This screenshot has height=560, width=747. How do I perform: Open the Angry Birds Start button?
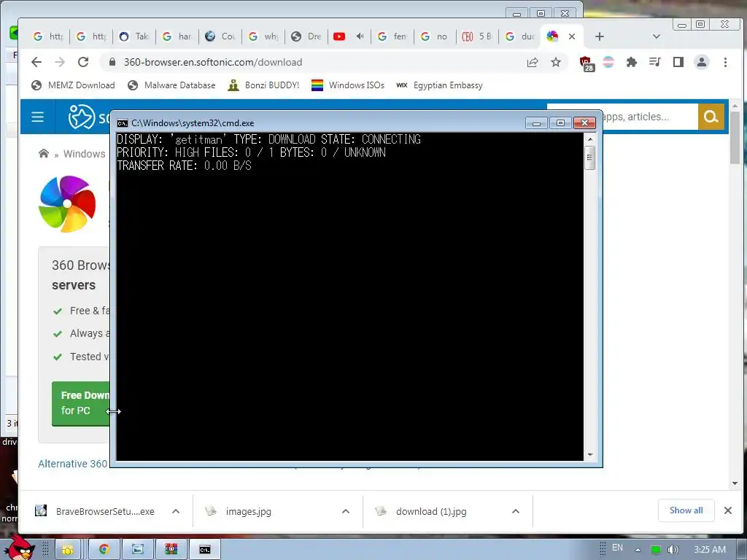pos(20,548)
